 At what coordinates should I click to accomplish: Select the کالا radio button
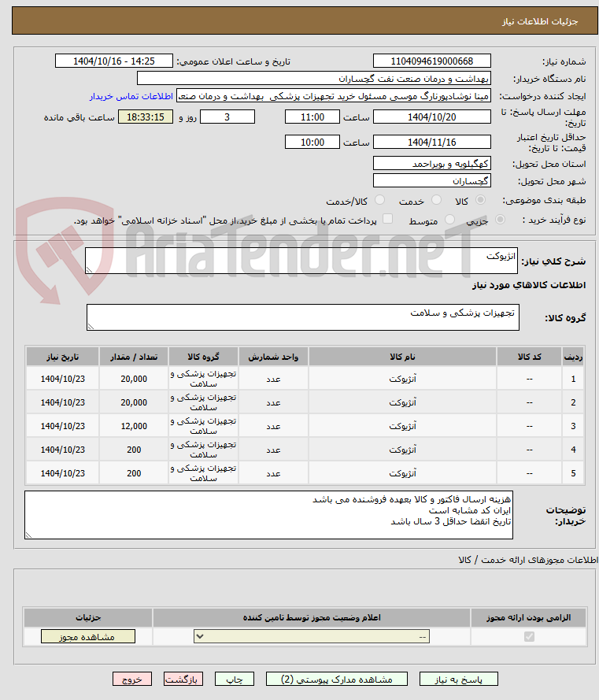pos(480,200)
